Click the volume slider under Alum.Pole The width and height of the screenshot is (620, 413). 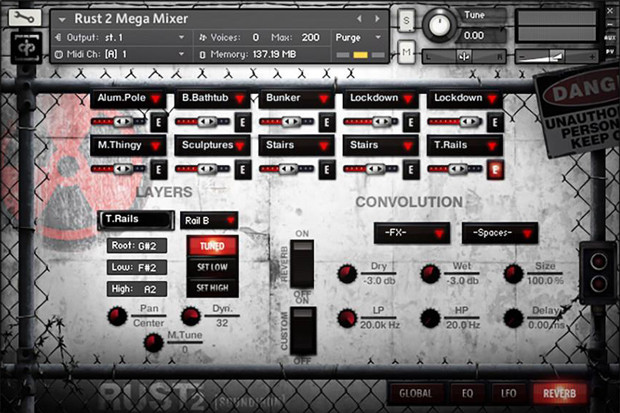click(119, 122)
